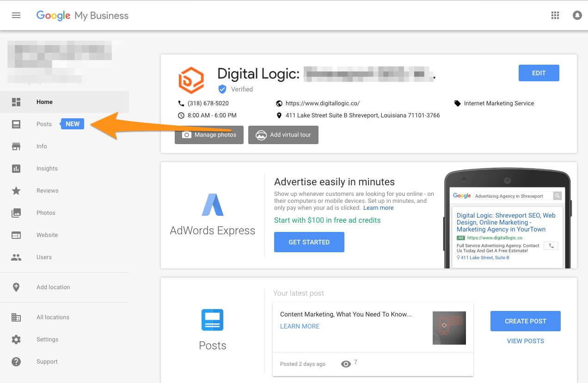Click the Internet Marketing Service category text
This screenshot has height=383, width=588.
pyautogui.click(x=499, y=103)
